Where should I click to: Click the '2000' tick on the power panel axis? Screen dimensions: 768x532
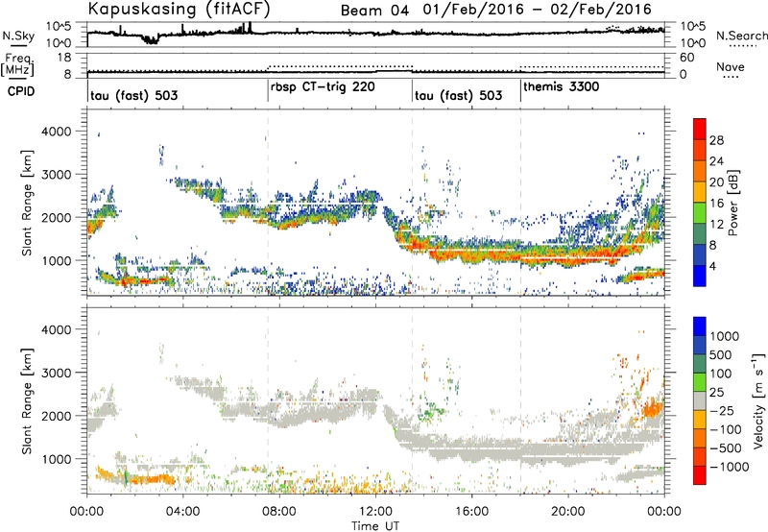[56, 217]
